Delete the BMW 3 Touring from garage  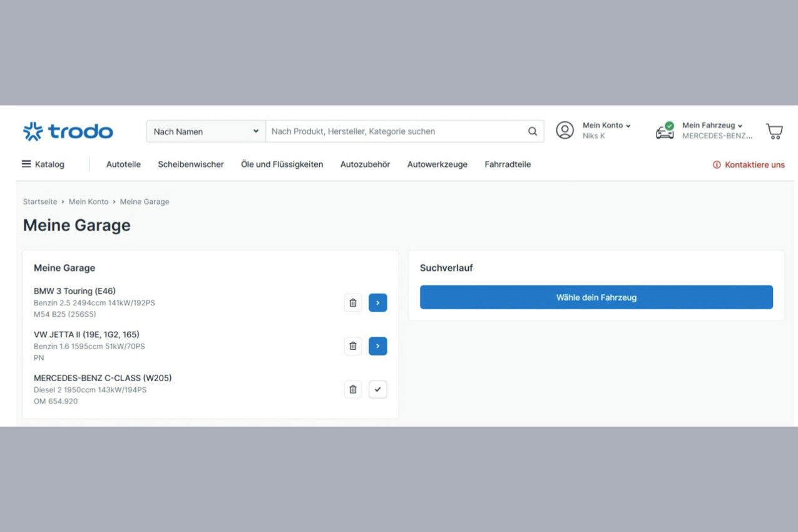(x=353, y=303)
